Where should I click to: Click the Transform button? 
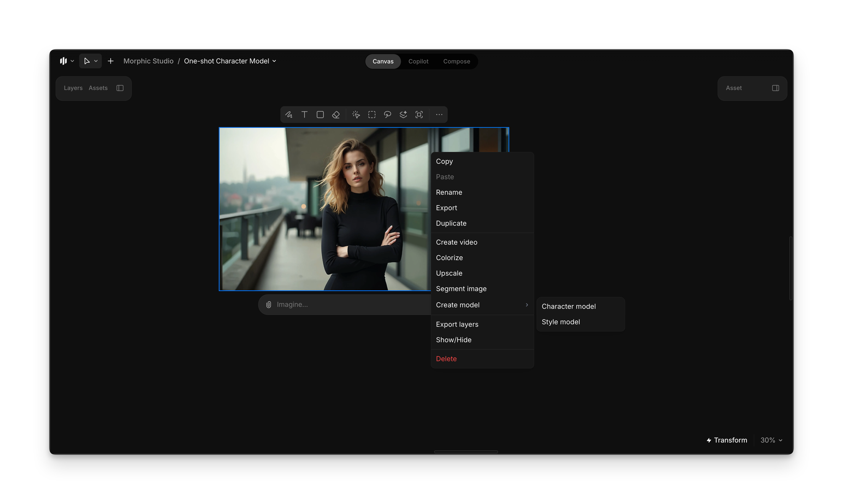click(x=727, y=440)
